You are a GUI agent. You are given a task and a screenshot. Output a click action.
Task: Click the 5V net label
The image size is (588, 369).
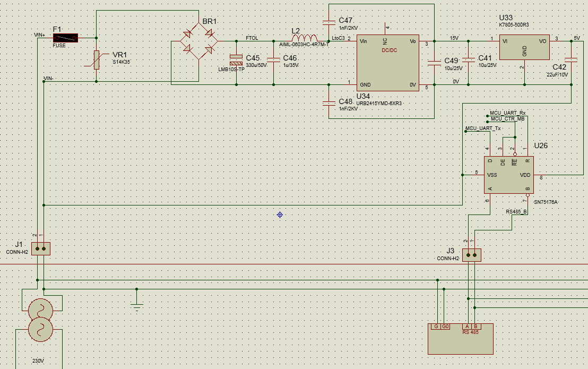[577, 38]
